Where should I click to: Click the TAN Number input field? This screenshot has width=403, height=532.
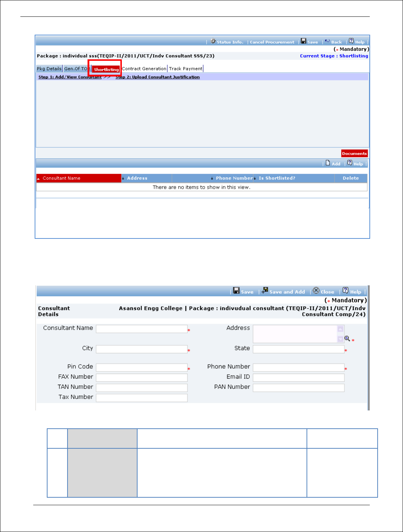(142, 388)
